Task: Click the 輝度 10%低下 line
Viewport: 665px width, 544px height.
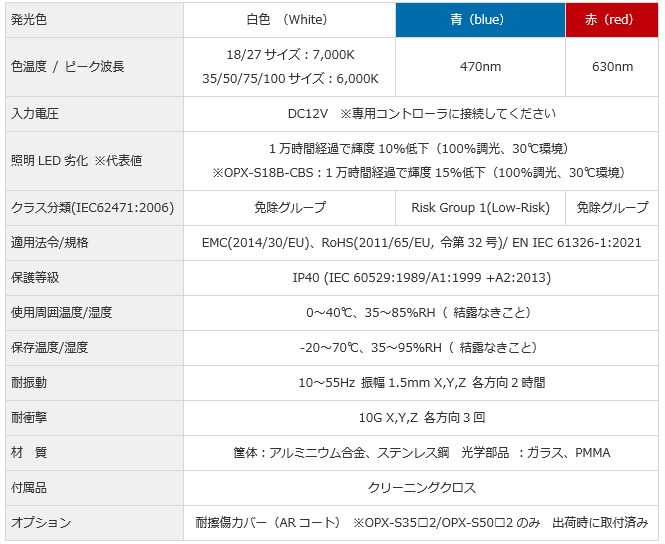Action: pyautogui.click(x=421, y=148)
